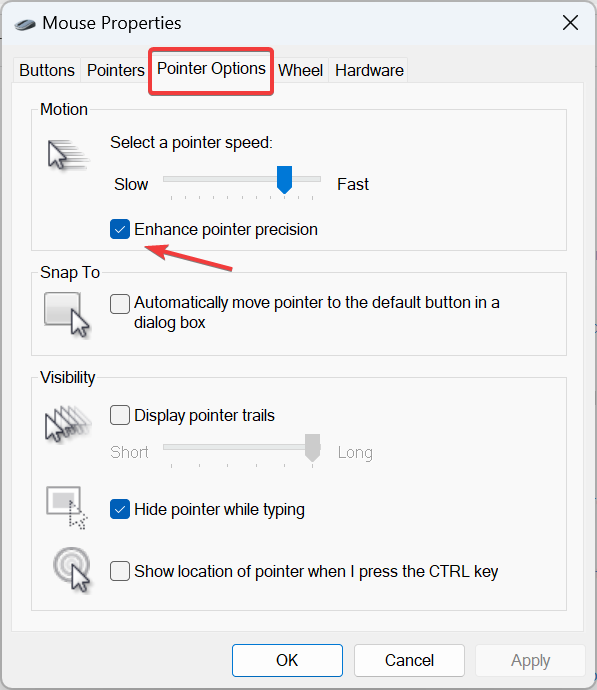
Task: Open the Hardware tab
Action: click(x=369, y=70)
